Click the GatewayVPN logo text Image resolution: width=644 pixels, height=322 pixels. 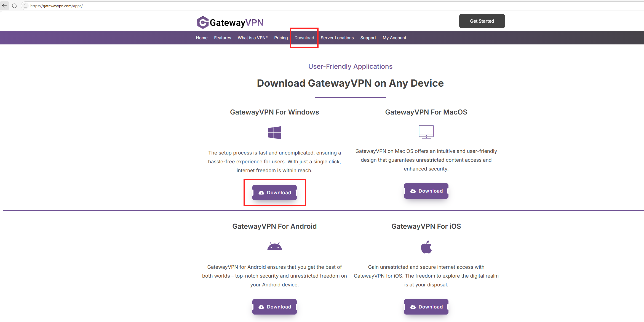pos(237,23)
